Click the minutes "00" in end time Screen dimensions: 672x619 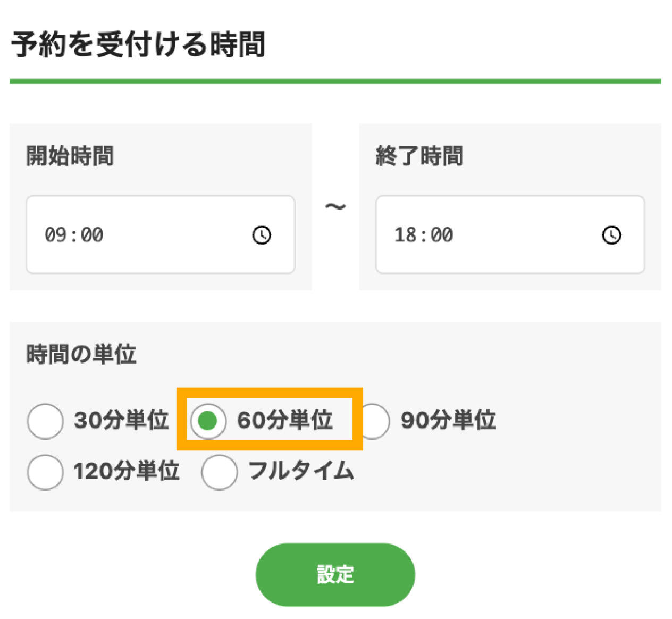click(x=442, y=235)
